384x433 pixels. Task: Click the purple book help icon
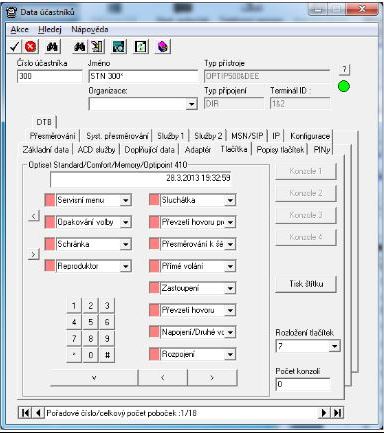(x=163, y=47)
